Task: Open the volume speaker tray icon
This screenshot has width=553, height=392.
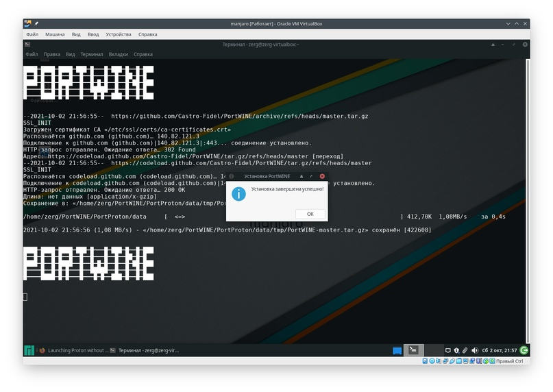Action: point(475,350)
